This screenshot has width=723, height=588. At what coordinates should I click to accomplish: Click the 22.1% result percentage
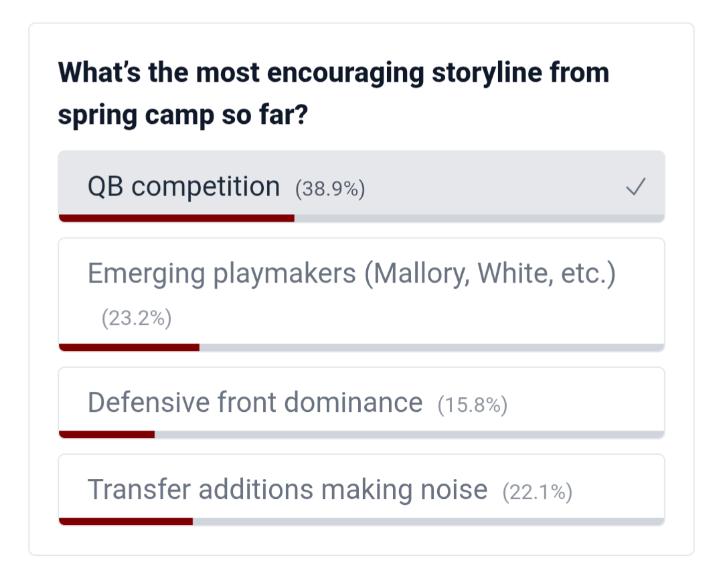(537, 492)
